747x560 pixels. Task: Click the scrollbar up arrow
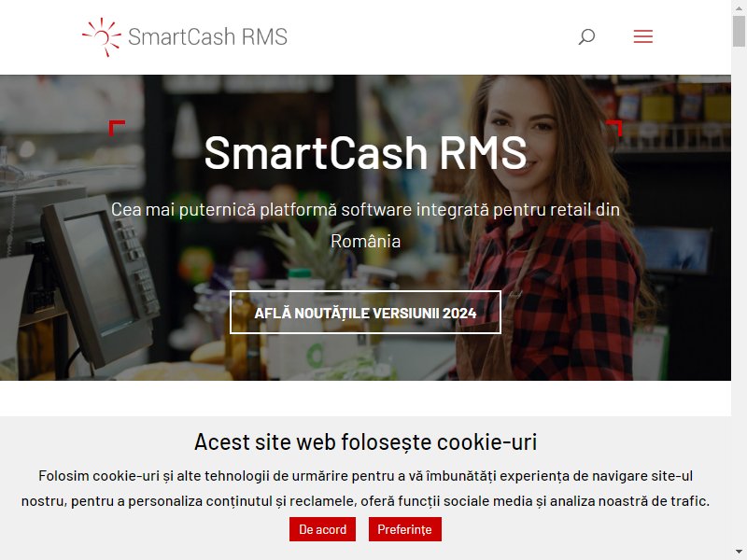(739, 7)
